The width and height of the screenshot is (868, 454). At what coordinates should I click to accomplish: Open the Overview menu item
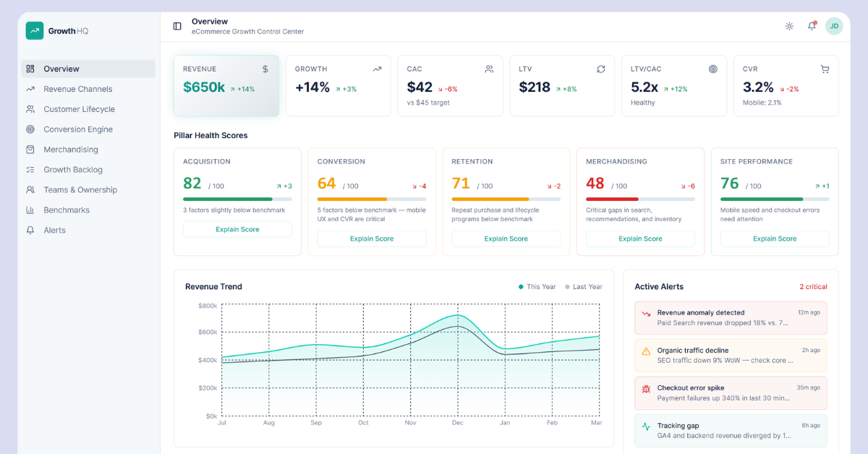click(88, 69)
